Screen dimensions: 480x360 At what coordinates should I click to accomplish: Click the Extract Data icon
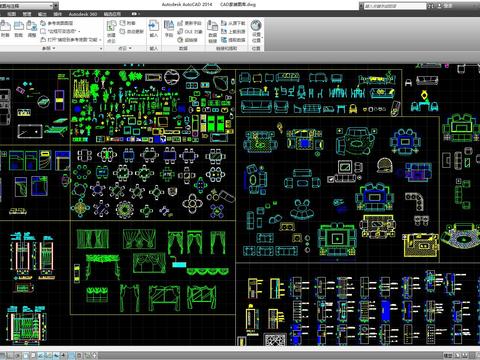(233, 40)
